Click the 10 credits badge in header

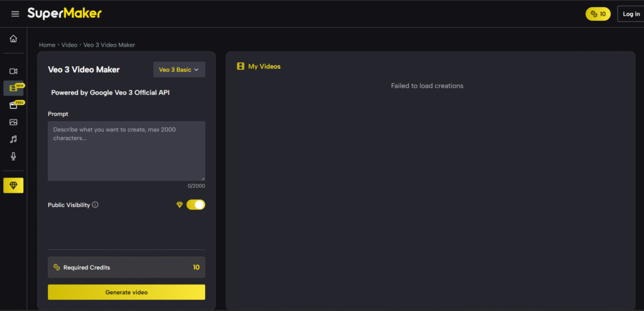(x=597, y=14)
